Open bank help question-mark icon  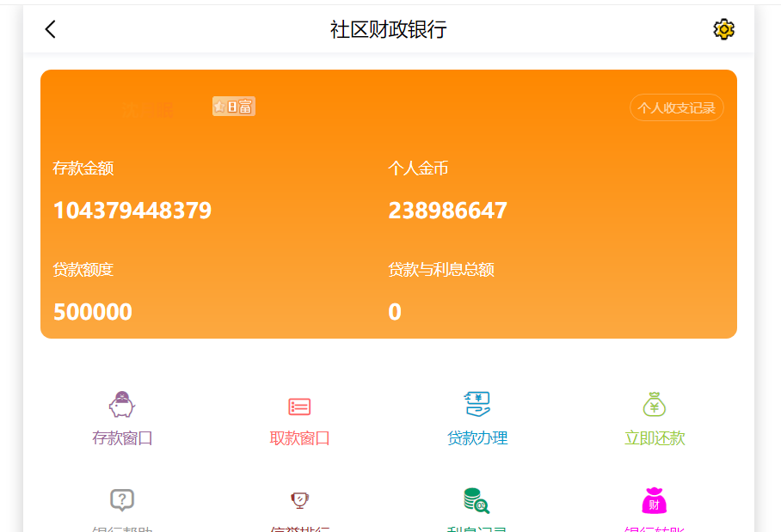coord(122,499)
